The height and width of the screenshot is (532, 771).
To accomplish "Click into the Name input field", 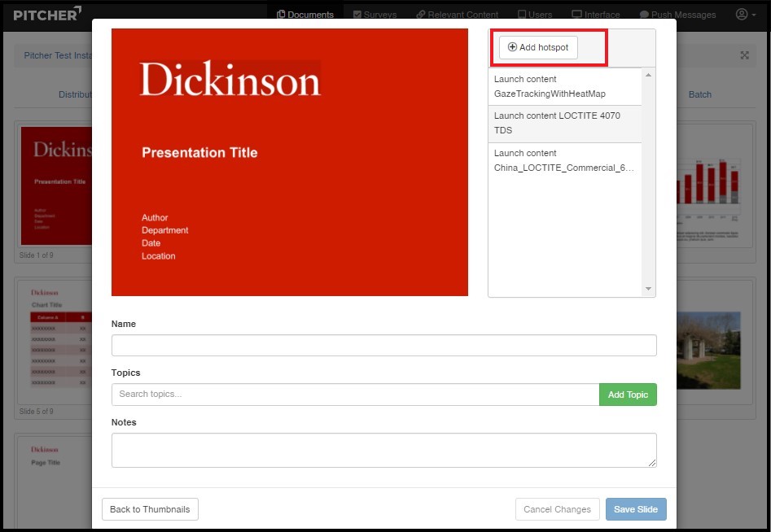I will pos(383,345).
